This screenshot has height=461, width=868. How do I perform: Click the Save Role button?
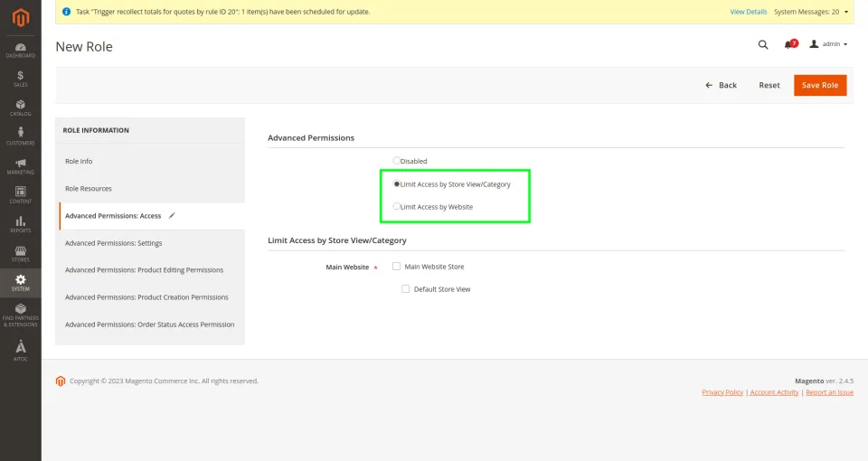[820, 85]
